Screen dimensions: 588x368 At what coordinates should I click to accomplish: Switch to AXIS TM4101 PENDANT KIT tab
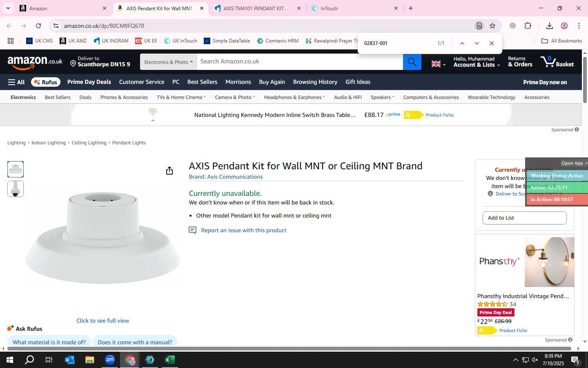pyautogui.click(x=257, y=8)
